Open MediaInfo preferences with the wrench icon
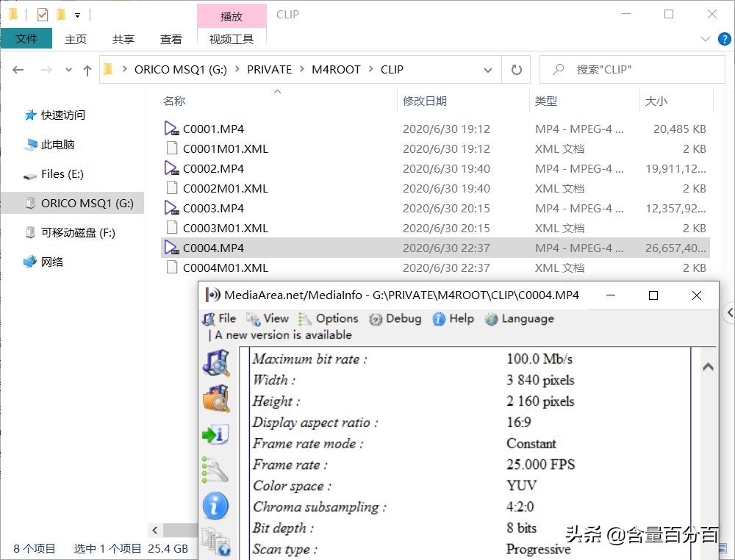The height and width of the screenshot is (560, 735). (217, 467)
